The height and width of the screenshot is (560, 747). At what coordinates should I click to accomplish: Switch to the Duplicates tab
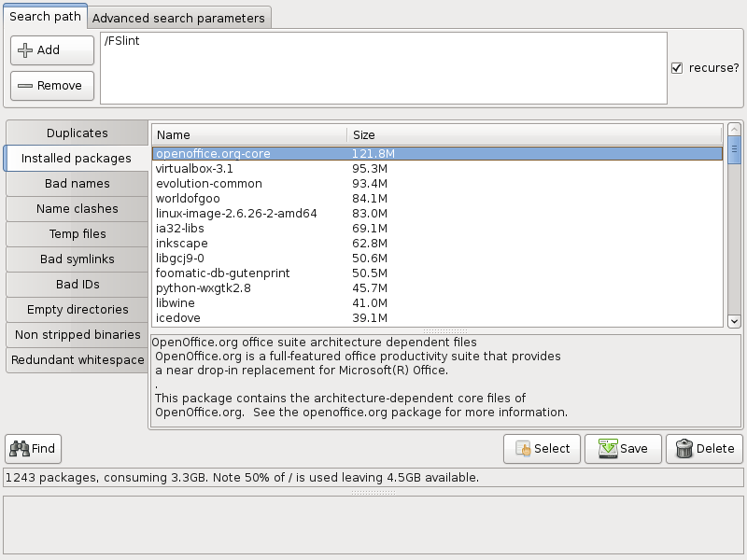tap(77, 133)
